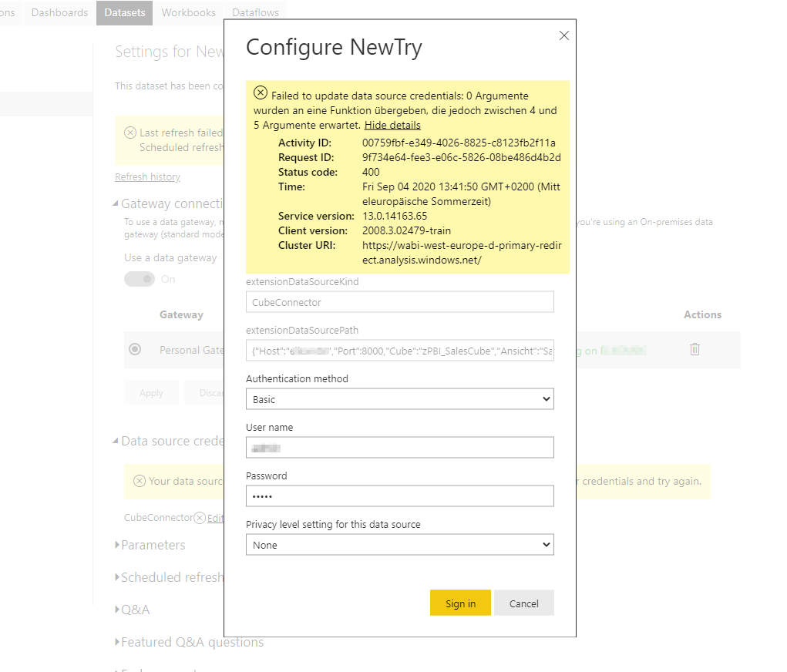Click the User name input field
Viewport: 787px width, 672px height.
point(400,447)
